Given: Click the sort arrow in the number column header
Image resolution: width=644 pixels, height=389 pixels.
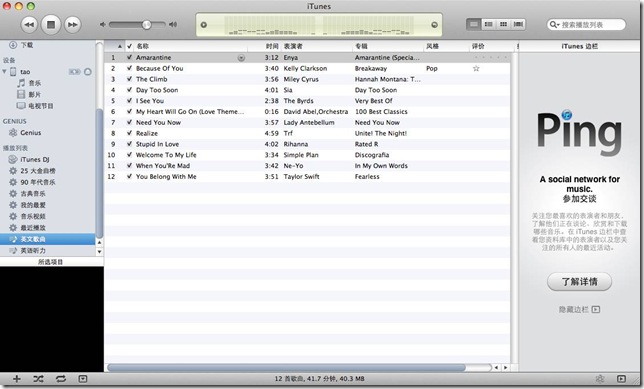Looking at the screenshot, I should pos(120,46).
